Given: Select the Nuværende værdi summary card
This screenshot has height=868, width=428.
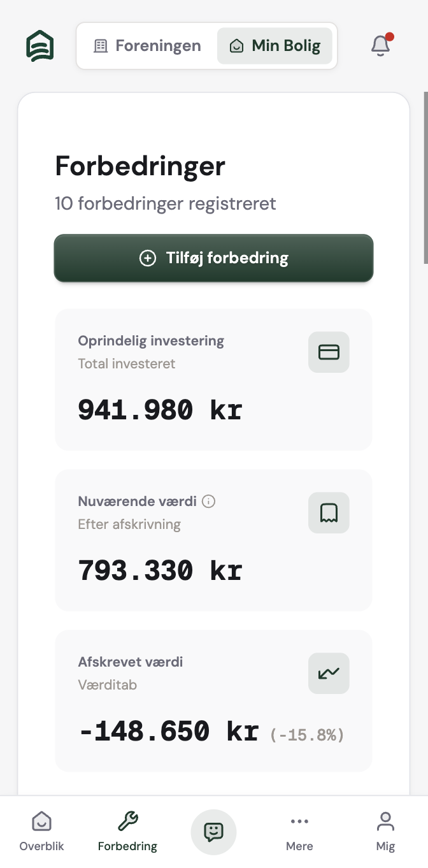Looking at the screenshot, I should click(213, 540).
